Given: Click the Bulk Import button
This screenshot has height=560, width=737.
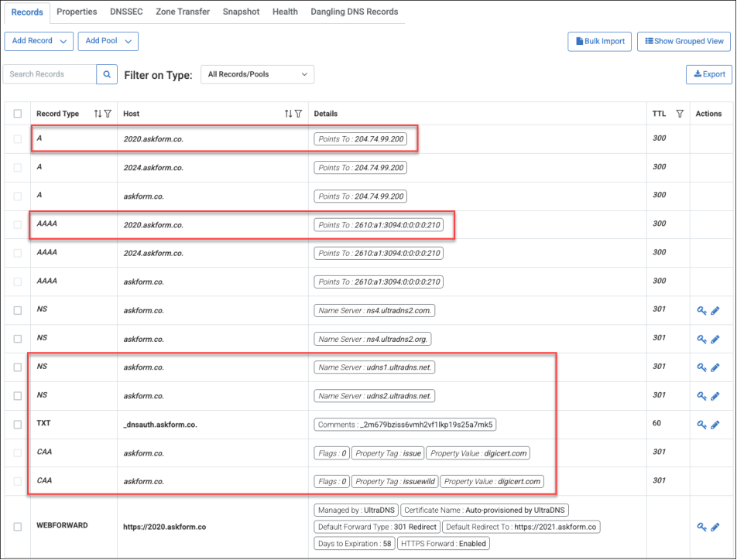Looking at the screenshot, I should coord(599,41).
